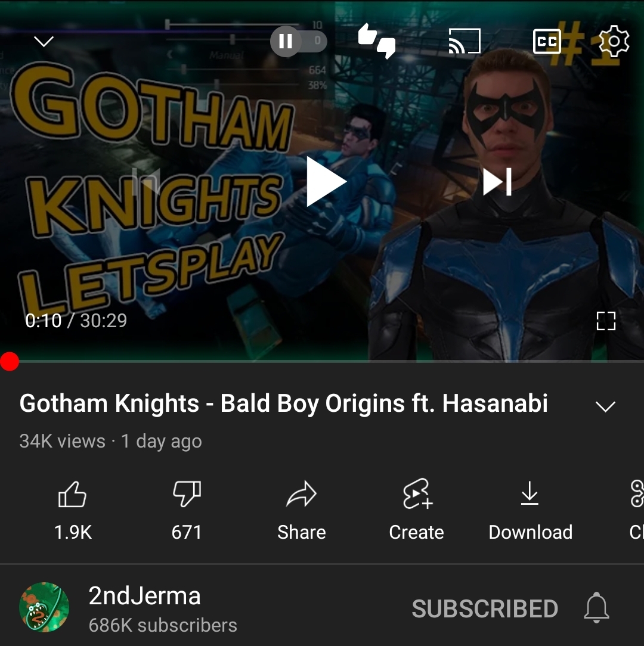Like the video with thumbs up

[x=73, y=510]
